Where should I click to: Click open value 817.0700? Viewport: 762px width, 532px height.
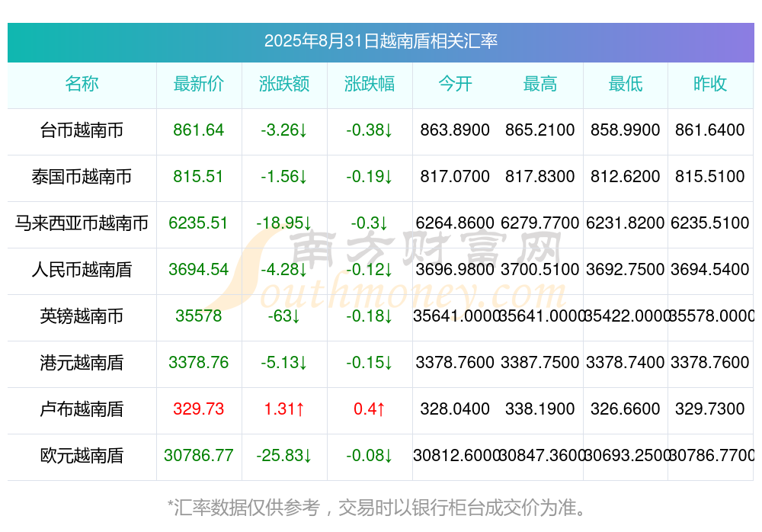455,176
